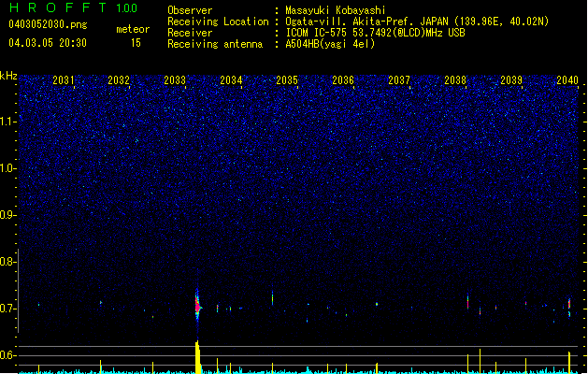This screenshot has height=374, width=588.
Task: Click the 2031 time marker
Action: (x=64, y=80)
